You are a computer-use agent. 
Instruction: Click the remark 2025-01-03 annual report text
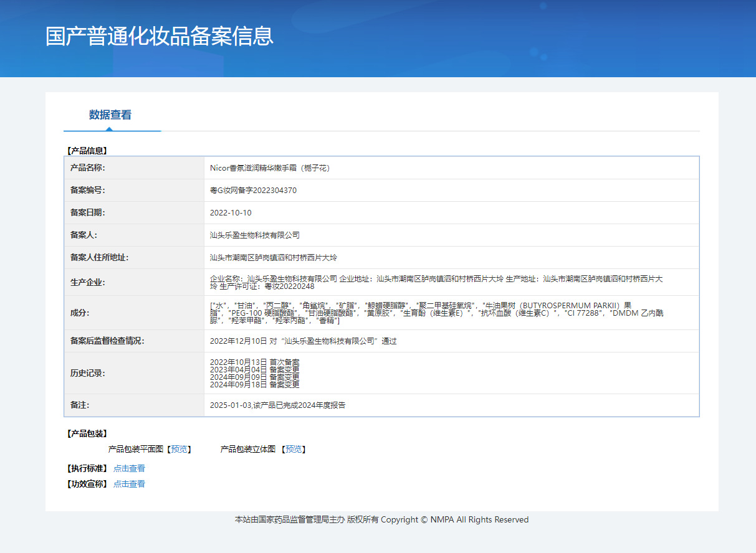277,405
